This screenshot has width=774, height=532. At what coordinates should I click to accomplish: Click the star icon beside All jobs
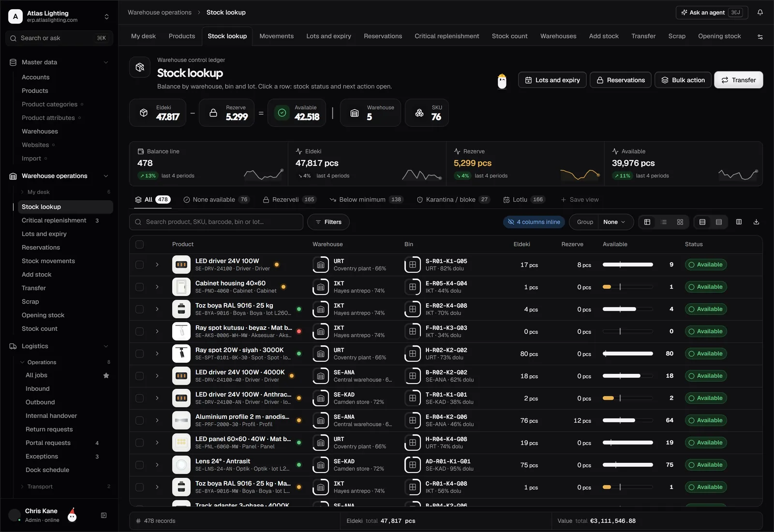point(106,375)
